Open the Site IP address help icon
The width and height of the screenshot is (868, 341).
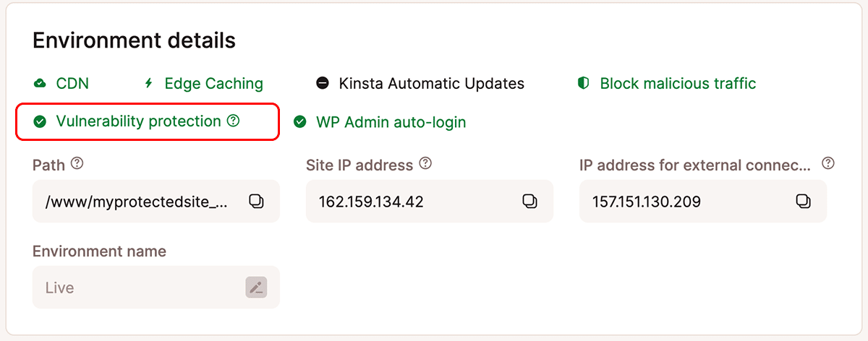[x=425, y=164]
